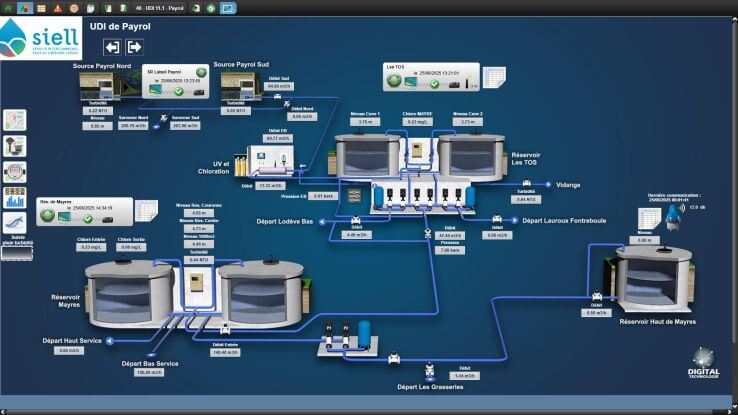Open the report sheet beside Rés. de Mayres

pos(146,211)
